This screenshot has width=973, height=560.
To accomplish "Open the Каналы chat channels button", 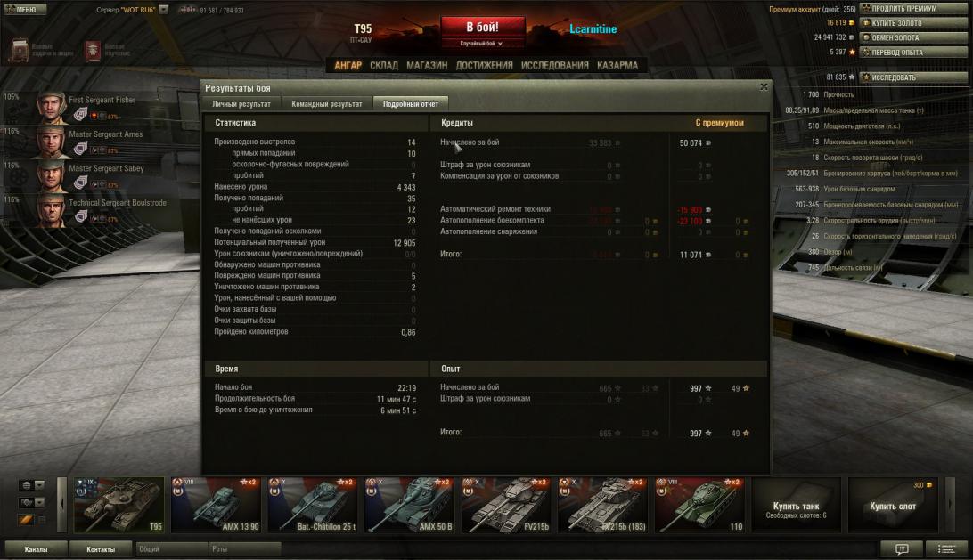I will [x=36, y=549].
